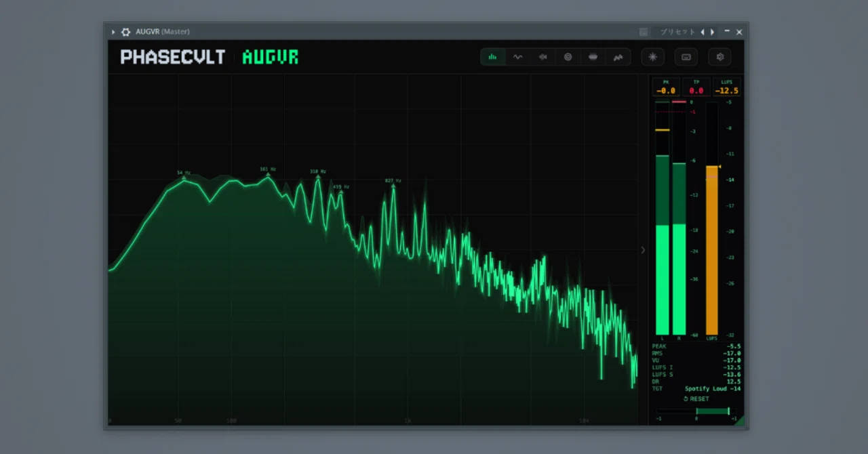The width and height of the screenshot is (868, 454).
Task: Switch to the oscilloscope waveform view
Action: (518, 57)
